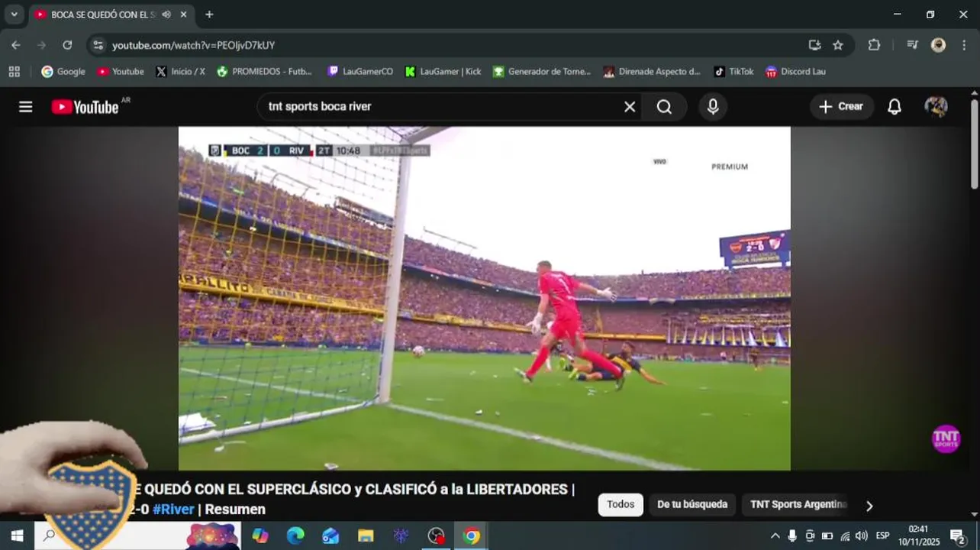Viewport: 980px width, 550px height.
Task: Start voice search with the microphone
Action: (712, 107)
